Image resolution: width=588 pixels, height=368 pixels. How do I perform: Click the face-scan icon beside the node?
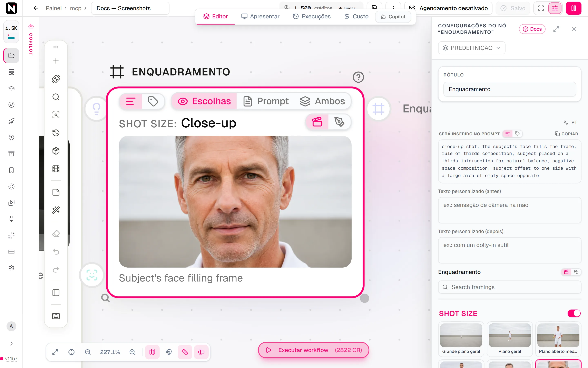[92, 275]
